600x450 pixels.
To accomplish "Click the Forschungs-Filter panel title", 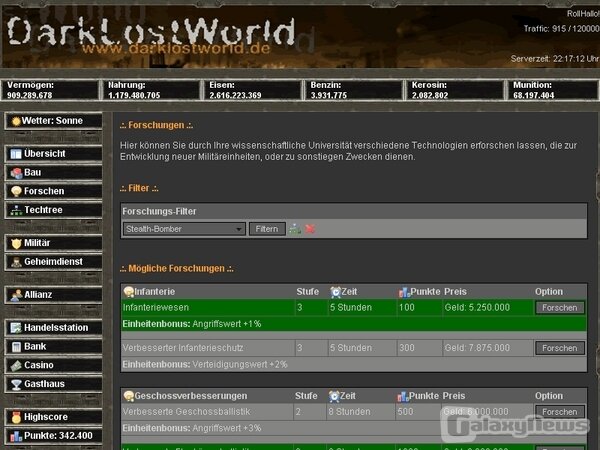I will [x=159, y=212].
